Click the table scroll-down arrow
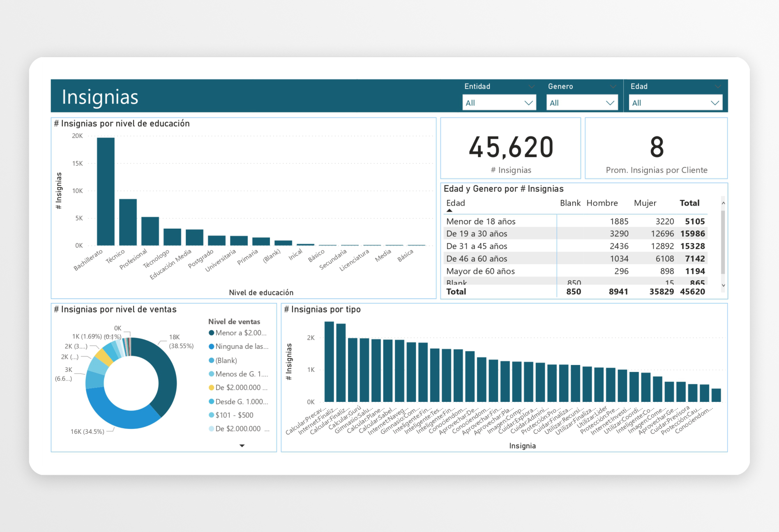This screenshot has width=779, height=532. (x=723, y=285)
